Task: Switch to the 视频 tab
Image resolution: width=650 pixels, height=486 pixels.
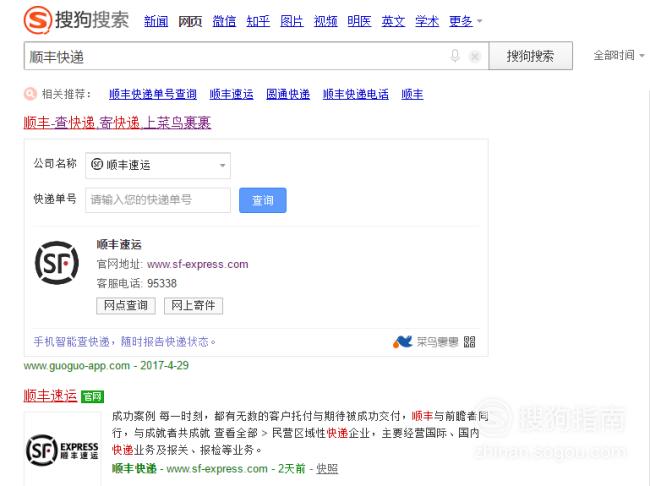Action: pyautogui.click(x=325, y=21)
